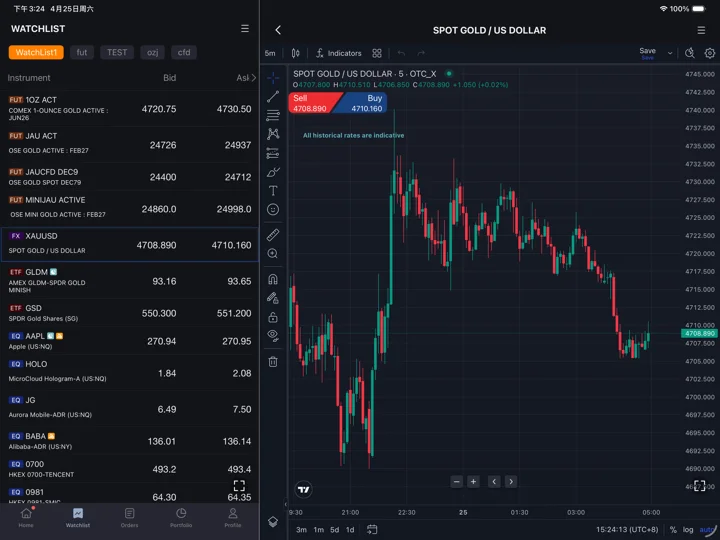720x540 pixels.
Task: Select the 1d date range
Action: coord(350,529)
